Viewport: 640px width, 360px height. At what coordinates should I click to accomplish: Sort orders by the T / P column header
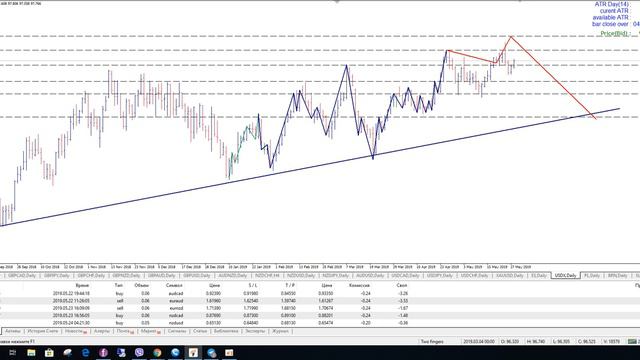click(x=290, y=285)
